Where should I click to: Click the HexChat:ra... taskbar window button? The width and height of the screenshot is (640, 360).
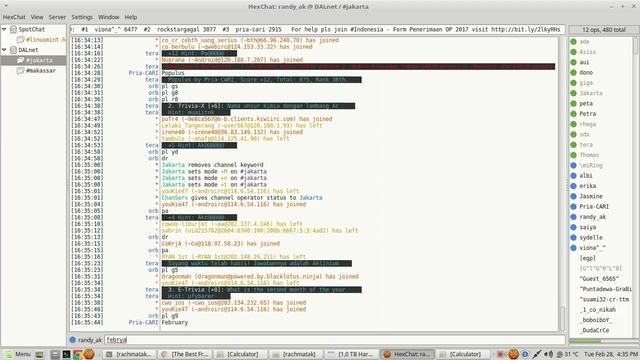tap(407, 354)
